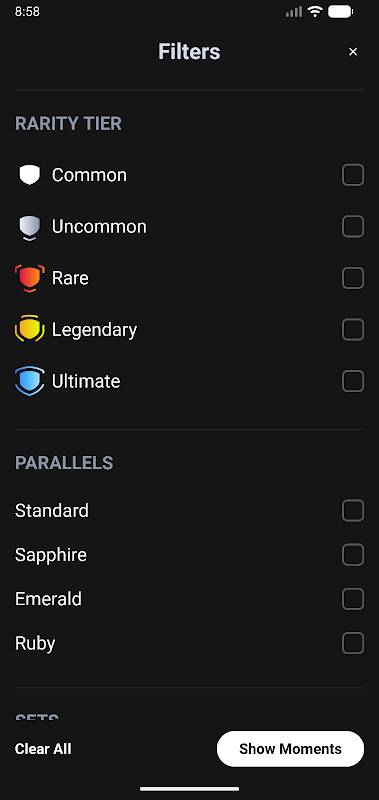
Task: Select the Legendary rarity checkbox
Action: [353, 330]
